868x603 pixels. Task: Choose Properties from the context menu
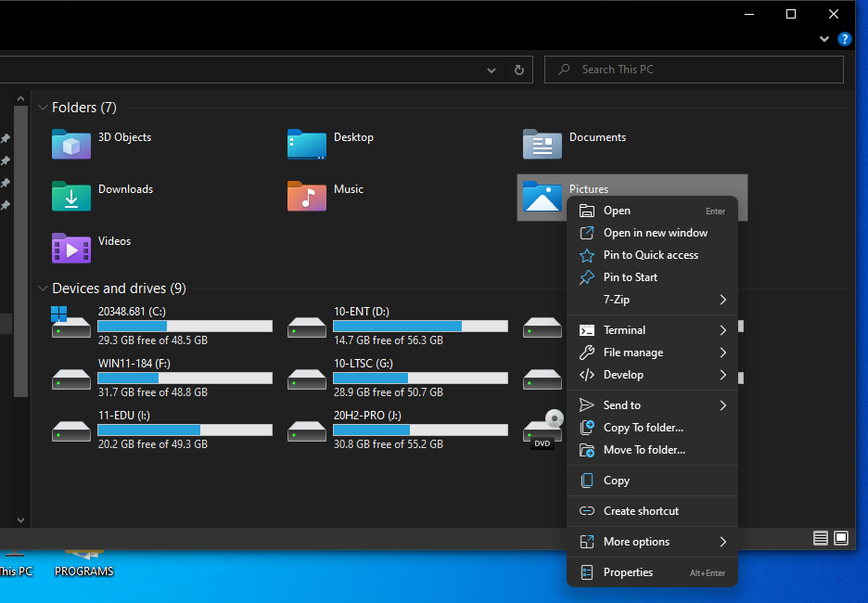[652, 572]
